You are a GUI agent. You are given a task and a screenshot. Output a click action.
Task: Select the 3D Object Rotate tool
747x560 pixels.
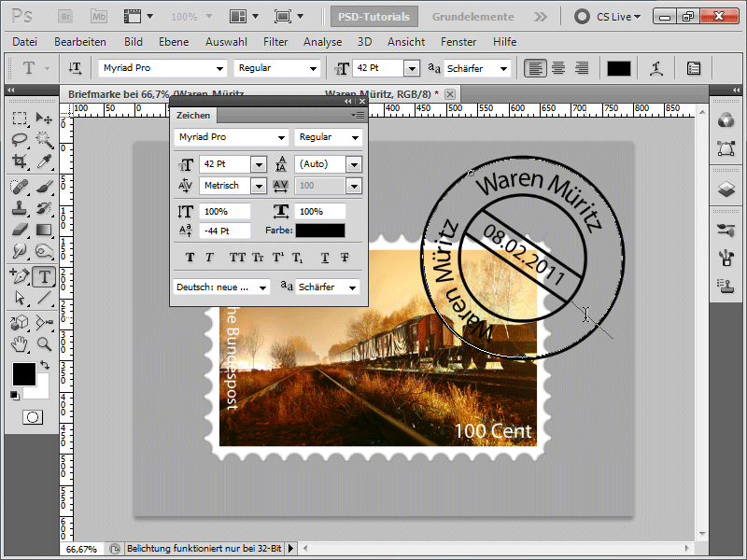click(x=20, y=323)
